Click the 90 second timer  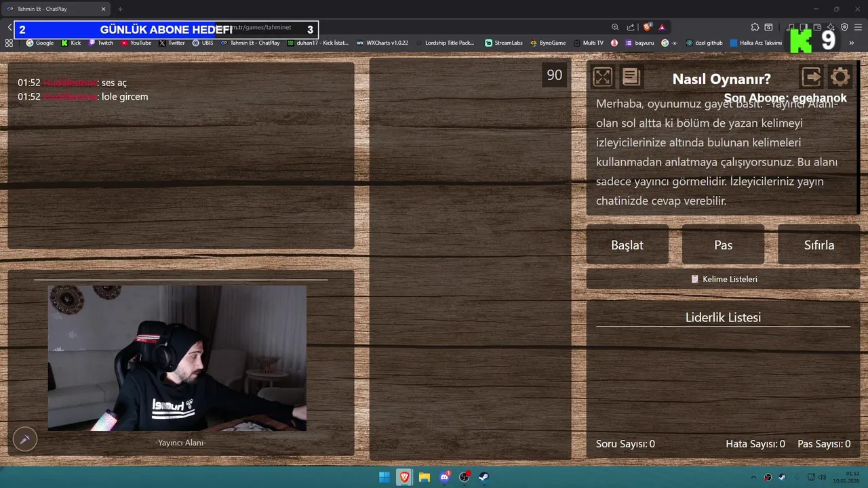click(555, 75)
